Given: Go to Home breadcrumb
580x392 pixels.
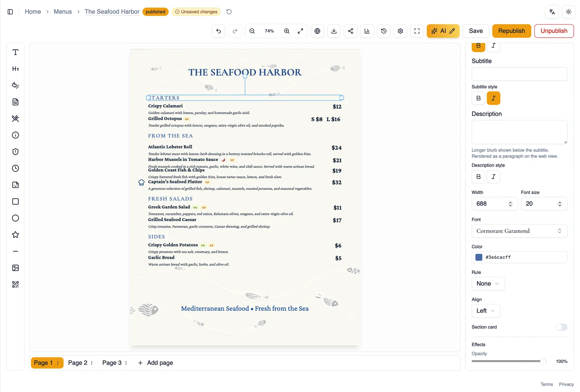Looking at the screenshot, I should 33,12.
